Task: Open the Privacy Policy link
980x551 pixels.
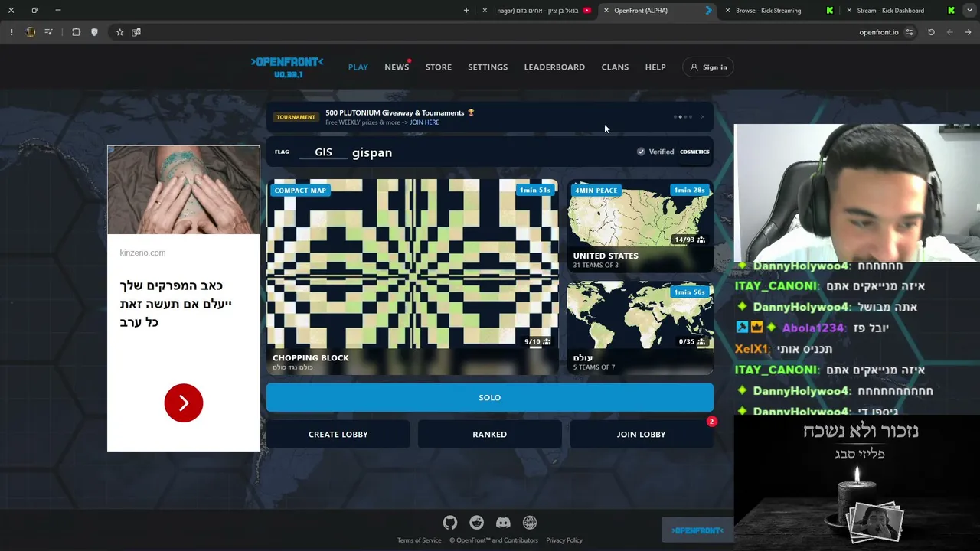Action: [x=564, y=540]
